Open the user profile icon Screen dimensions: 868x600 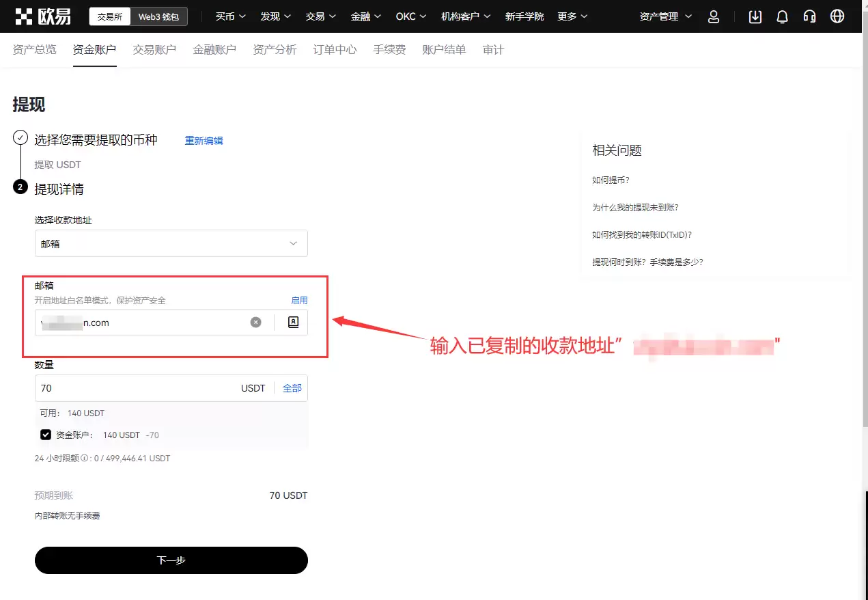(713, 16)
